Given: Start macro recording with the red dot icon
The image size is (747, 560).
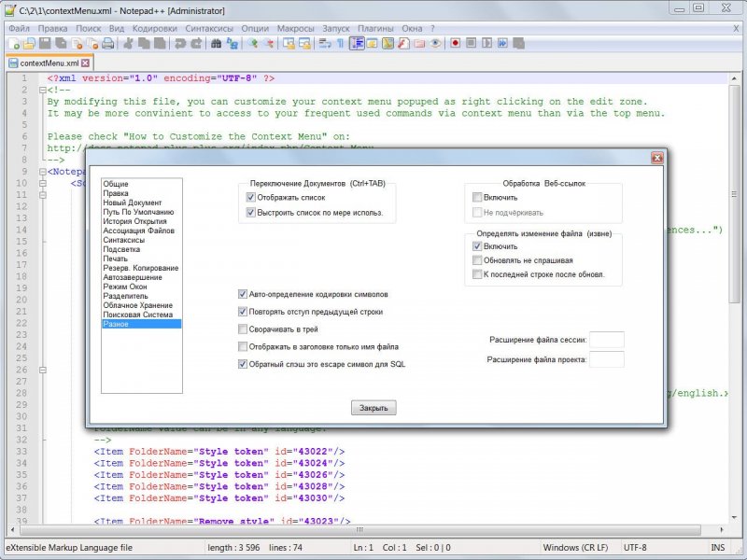Looking at the screenshot, I should (456, 44).
